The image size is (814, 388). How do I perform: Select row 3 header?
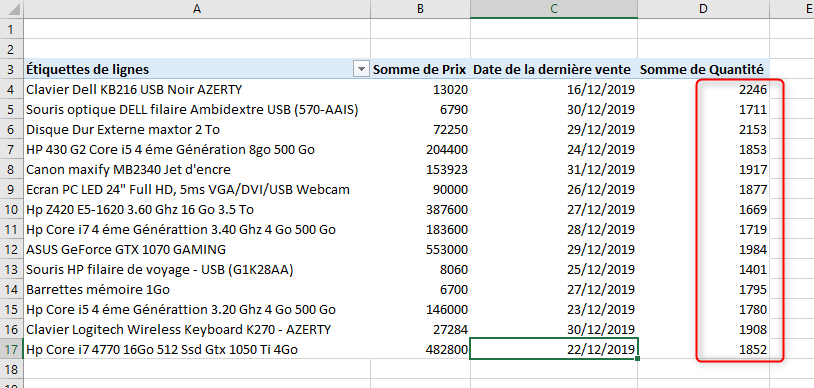pos(11,69)
